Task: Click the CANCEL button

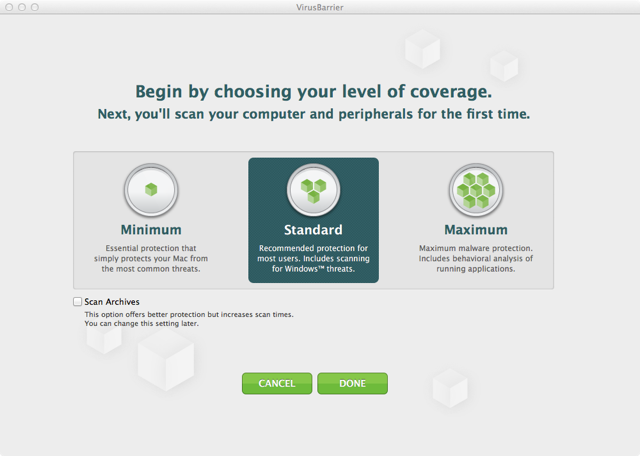Action: [277, 383]
